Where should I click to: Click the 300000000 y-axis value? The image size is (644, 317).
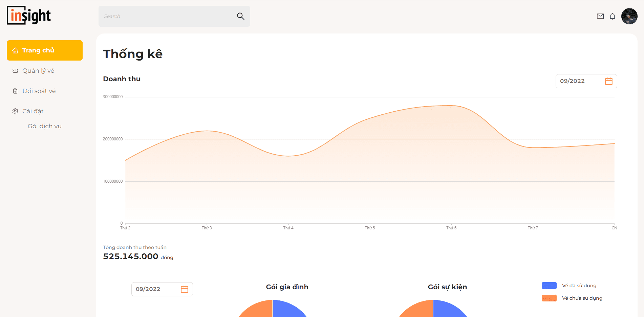pos(113,97)
